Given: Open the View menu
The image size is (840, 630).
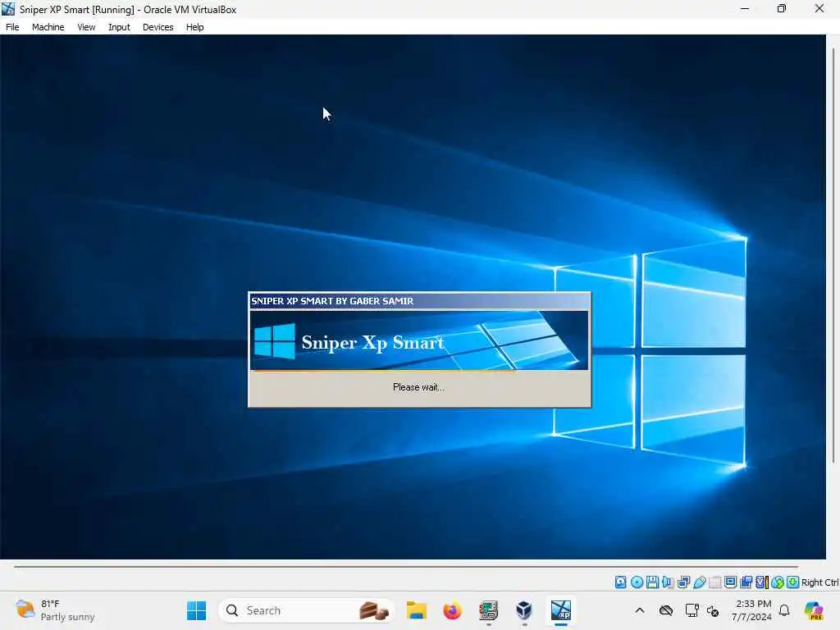Looking at the screenshot, I should point(85,27).
